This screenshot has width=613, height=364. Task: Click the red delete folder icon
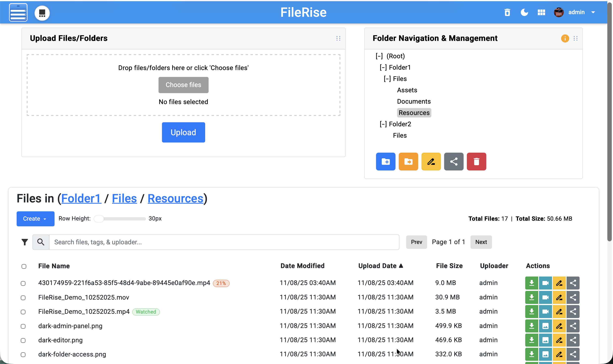[476, 162]
